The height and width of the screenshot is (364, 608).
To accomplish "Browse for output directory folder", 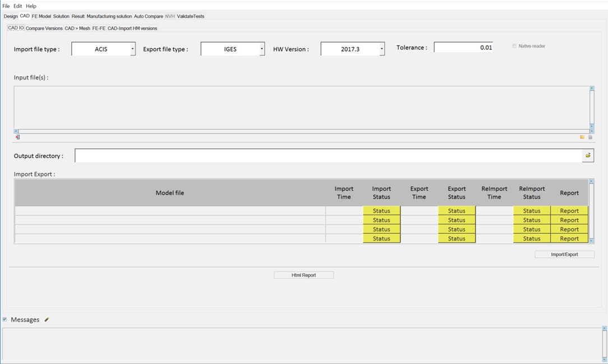I will [588, 155].
